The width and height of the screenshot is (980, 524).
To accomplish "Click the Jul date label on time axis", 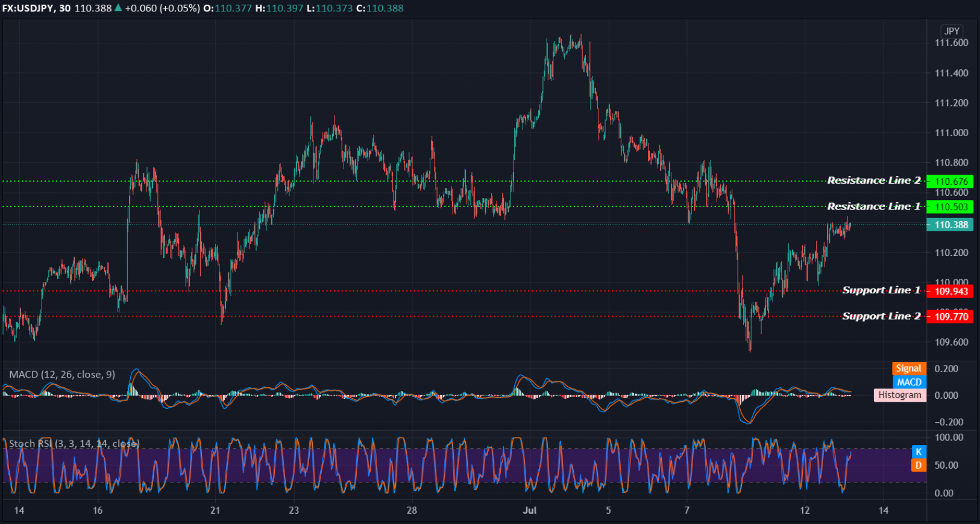I will pos(529,510).
